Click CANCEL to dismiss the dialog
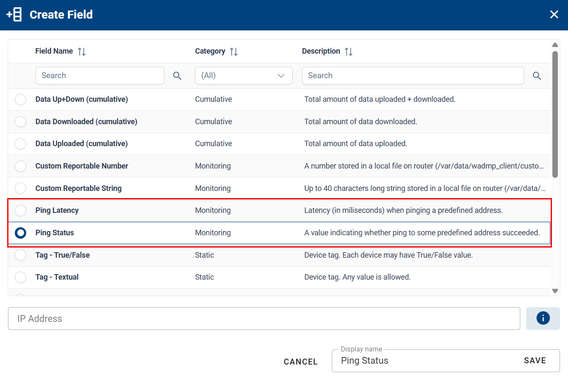This screenshot has height=392, width=568. click(300, 362)
